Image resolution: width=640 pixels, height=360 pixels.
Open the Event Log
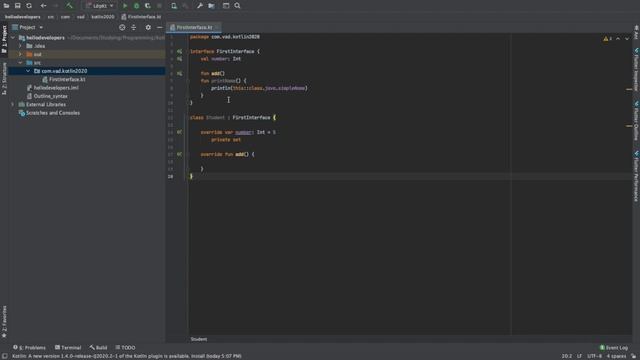pos(613,348)
